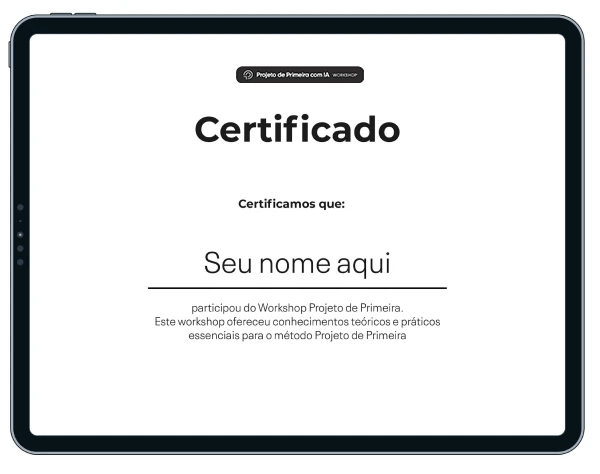Viewport: 600px width, 474px height.
Task: Tap the tiny indicator dot above the camera lens
Action: [21, 221]
